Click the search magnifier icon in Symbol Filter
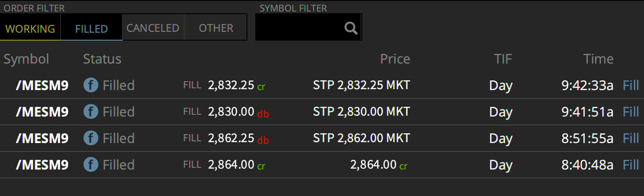The height and width of the screenshot is (196, 644). click(351, 28)
